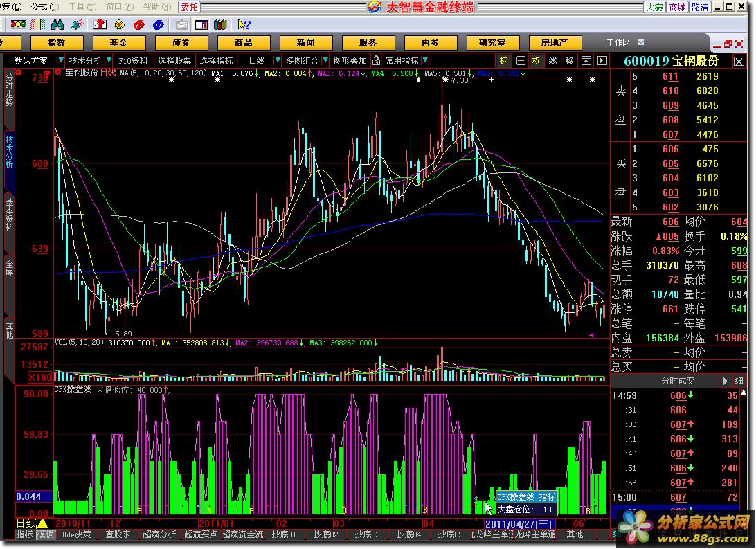The width and height of the screenshot is (756, 549).
Task: Toggle the 标 marker button
Action: point(504,61)
